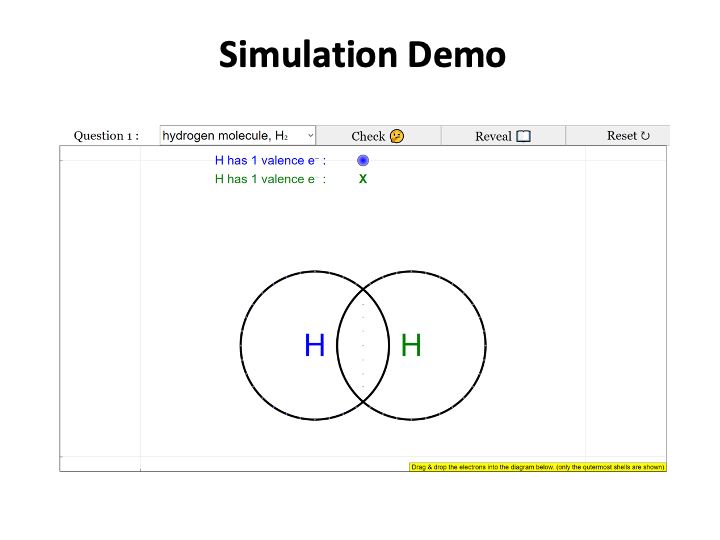
Task: Click the dotted line in the shell overlap
Action: [x=363, y=345]
